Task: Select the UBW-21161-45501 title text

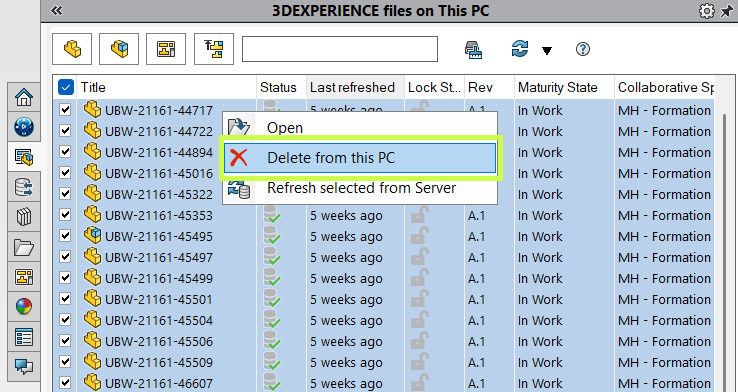Action: [x=159, y=299]
